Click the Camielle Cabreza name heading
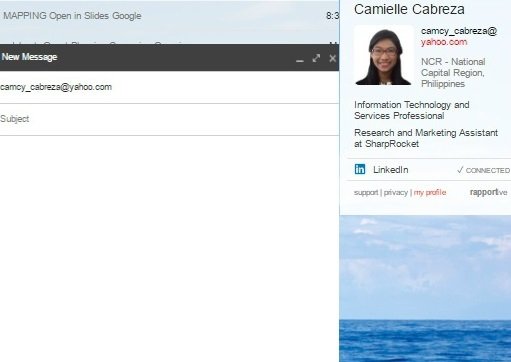Screen dimensions: 511x362 click(x=409, y=9)
